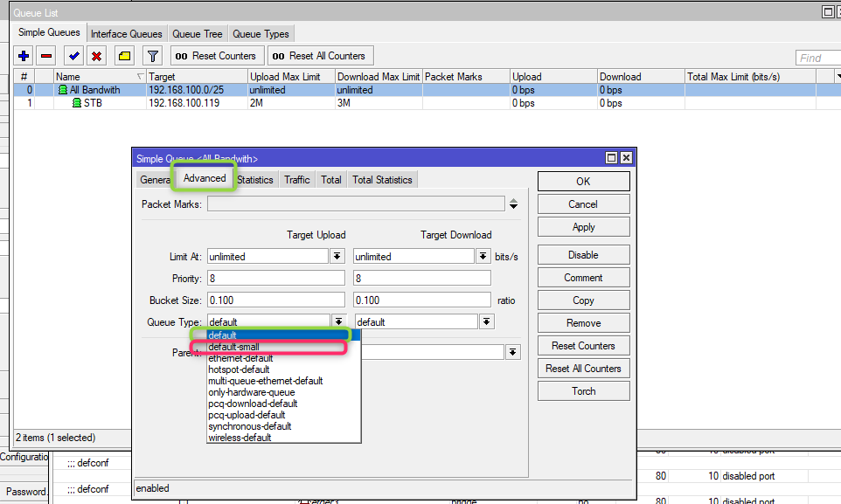Click the Find search field

[x=818, y=58]
